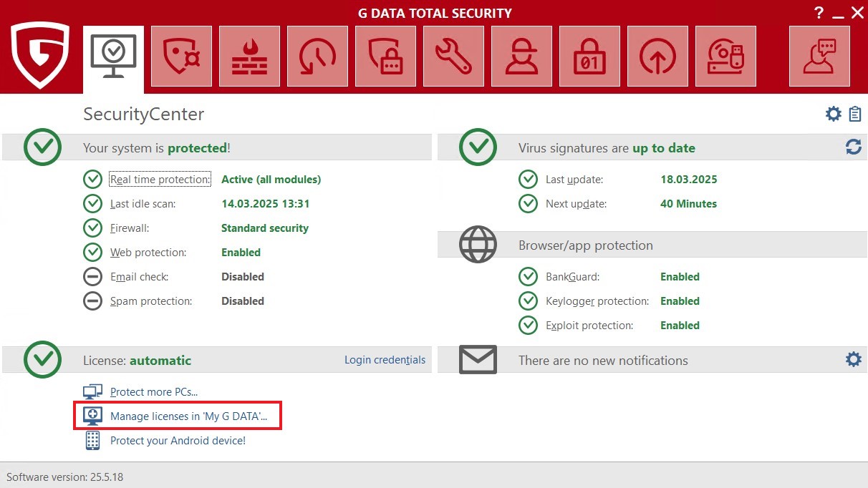Click '40 Minutes' next update value
Screen dimensions: 868x488
click(x=688, y=204)
